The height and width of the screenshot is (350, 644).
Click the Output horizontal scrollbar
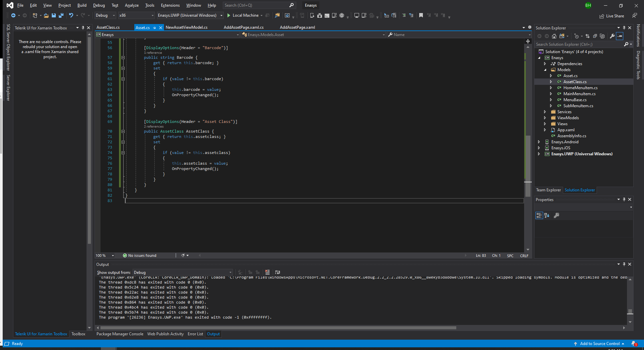point(278,328)
